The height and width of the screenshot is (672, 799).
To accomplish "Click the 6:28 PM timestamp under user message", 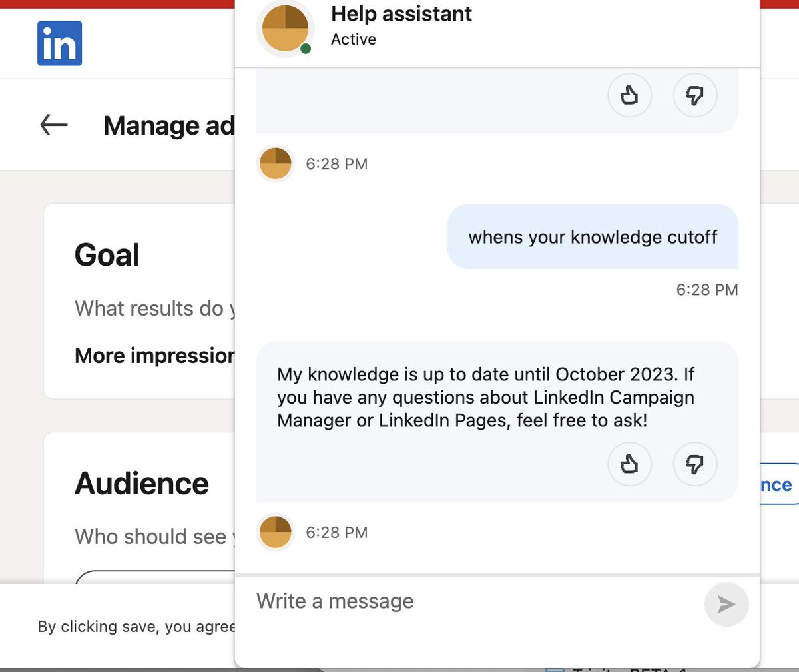I will coord(707,290).
